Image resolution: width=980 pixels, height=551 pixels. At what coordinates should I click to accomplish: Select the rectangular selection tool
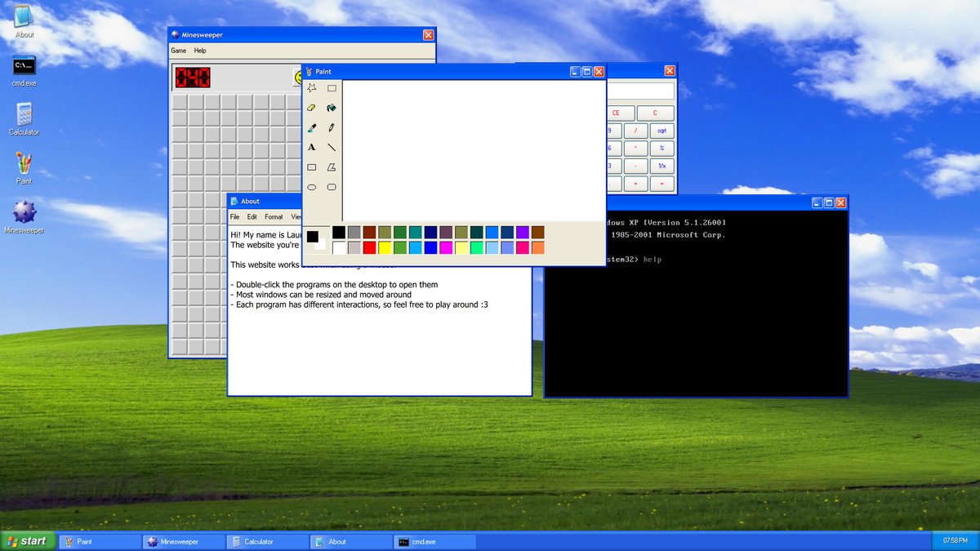pos(332,88)
